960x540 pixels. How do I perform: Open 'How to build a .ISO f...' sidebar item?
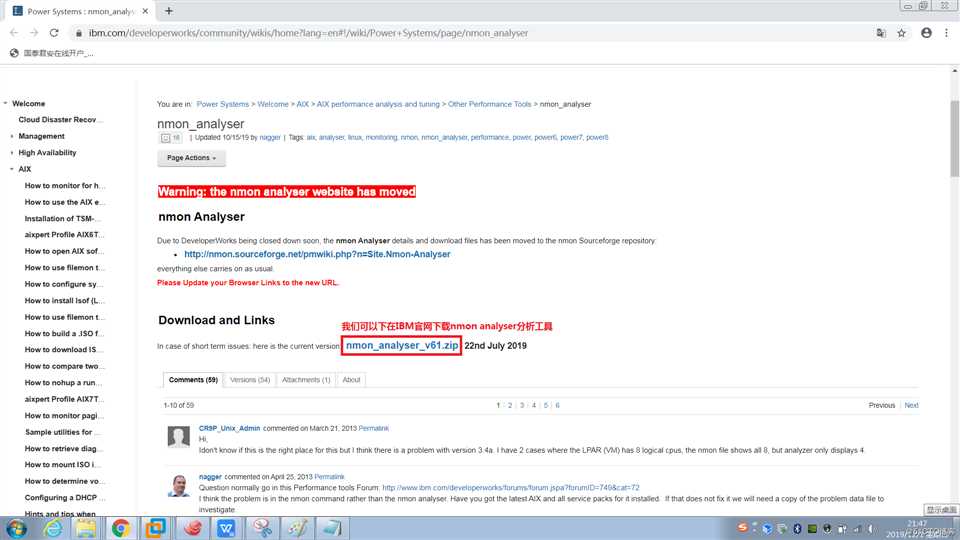click(x=64, y=334)
